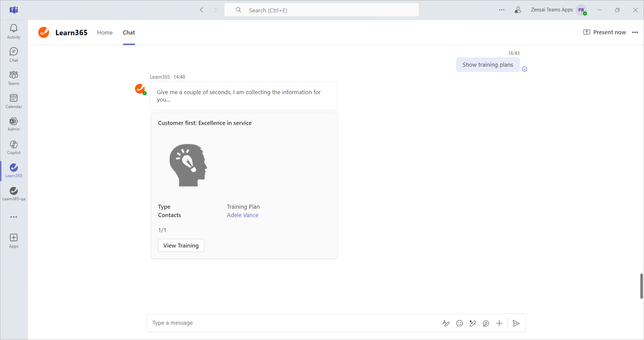Click the format text icon
This screenshot has height=340, width=644.
(446, 323)
